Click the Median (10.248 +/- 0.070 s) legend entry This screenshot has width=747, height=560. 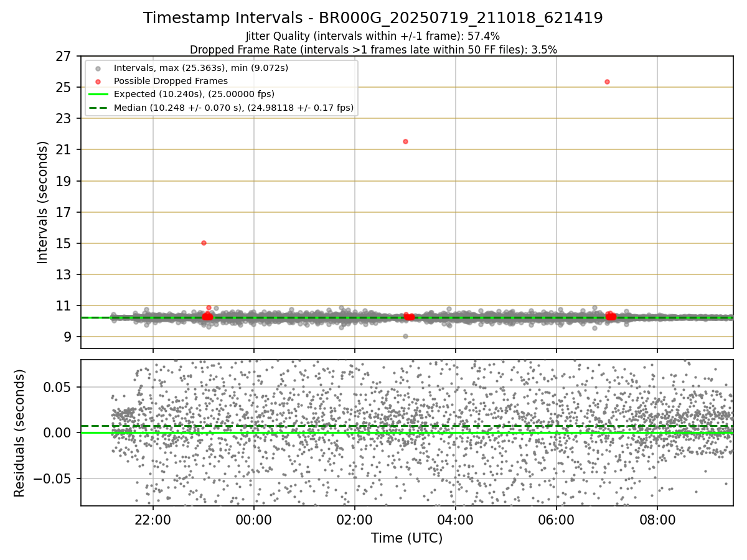click(233, 108)
